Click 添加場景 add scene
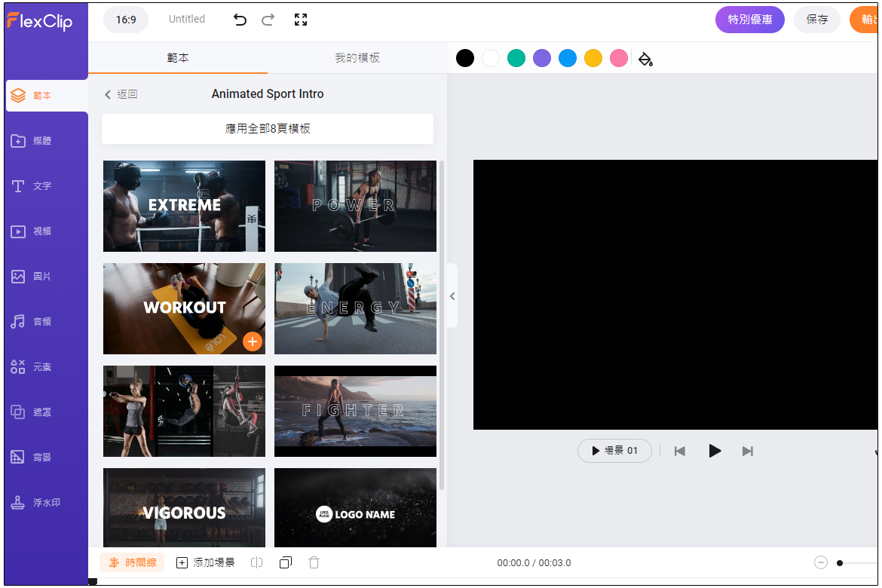882x588 pixels. (x=205, y=562)
